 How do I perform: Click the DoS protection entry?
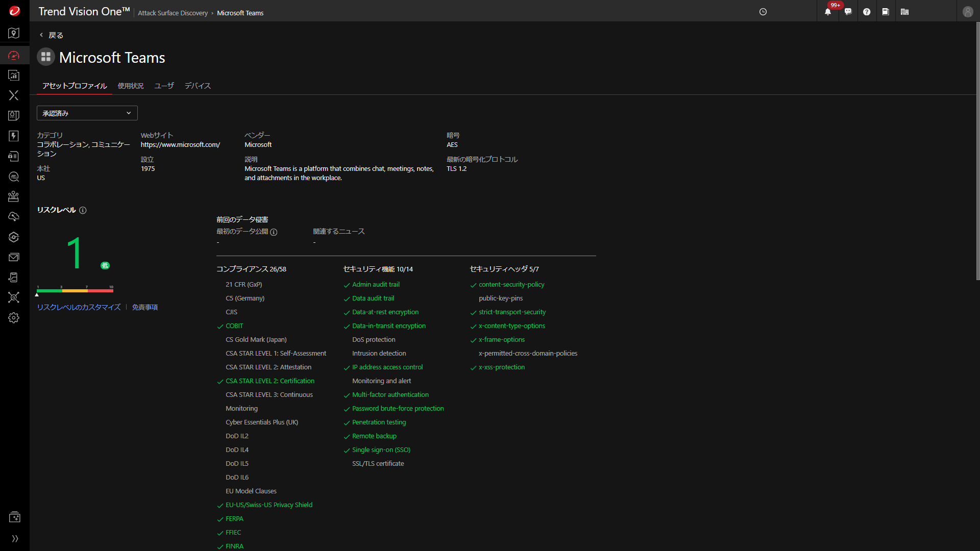coord(374,340)
